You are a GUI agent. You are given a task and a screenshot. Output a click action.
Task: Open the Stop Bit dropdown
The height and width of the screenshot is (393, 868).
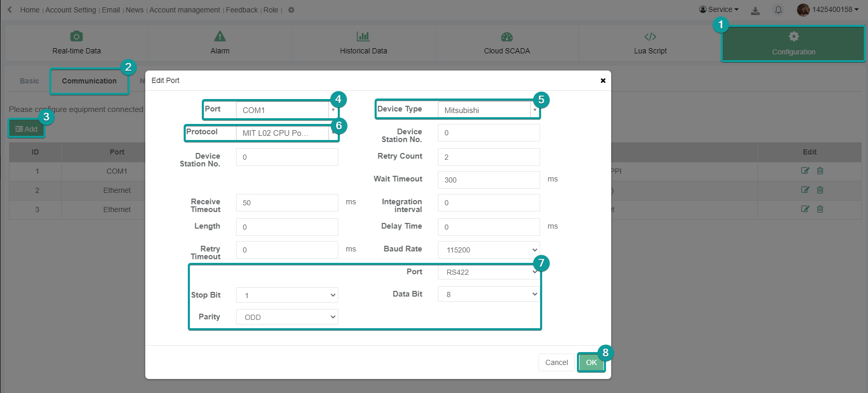287,295
